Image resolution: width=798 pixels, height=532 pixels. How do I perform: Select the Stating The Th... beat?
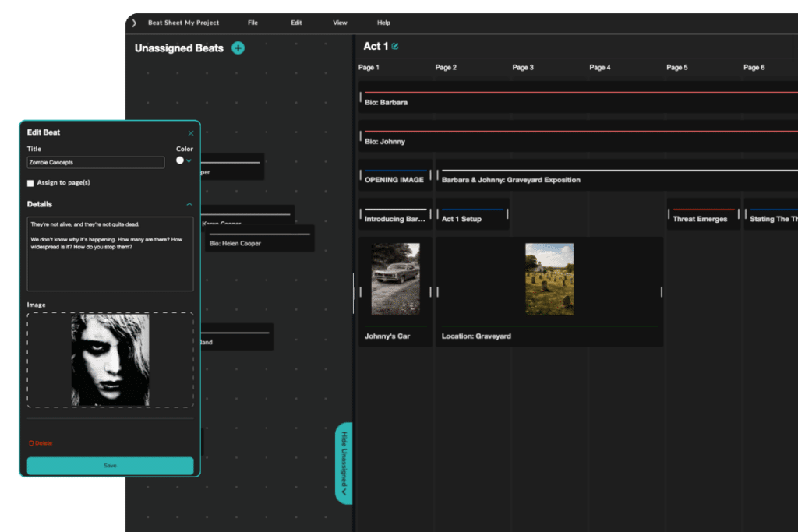pyautogui.click(x=771, y=214)
